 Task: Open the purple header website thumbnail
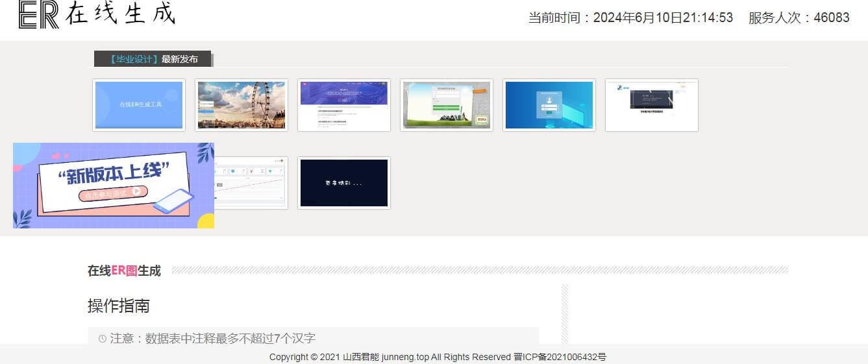344,105
